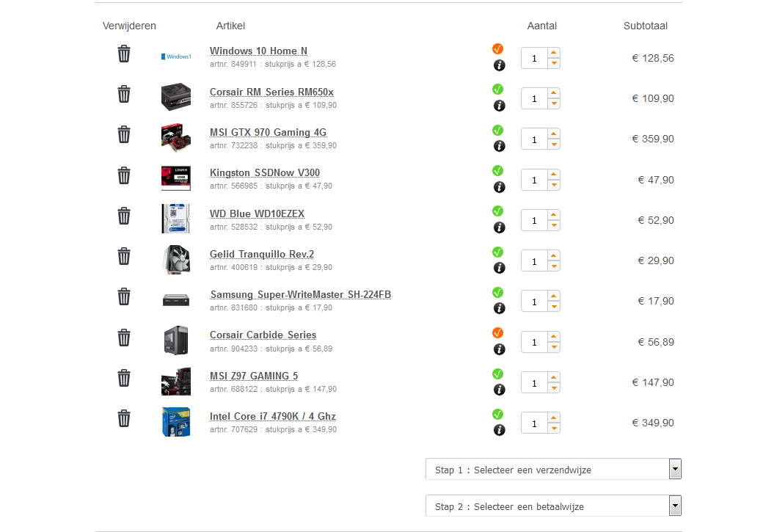
Task: View info icon for Samsung Super-WriteMaster
Action: pos(499,308)
